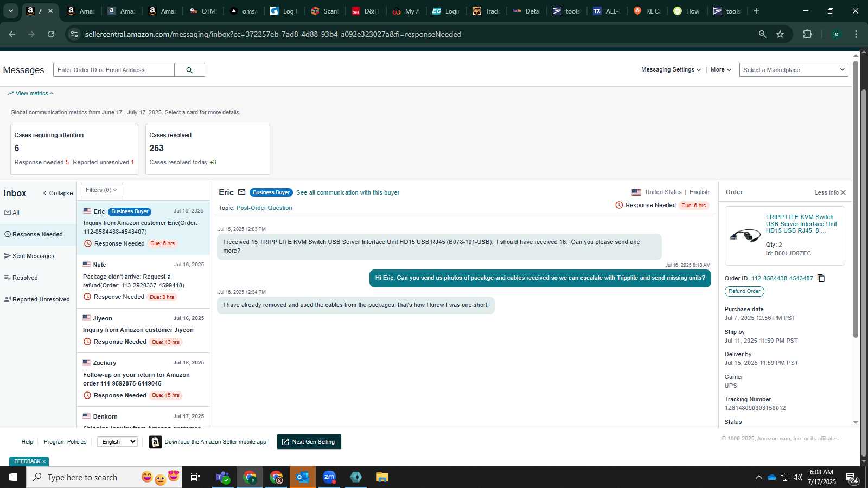Expand the More dropdown menu

point(721,70)
